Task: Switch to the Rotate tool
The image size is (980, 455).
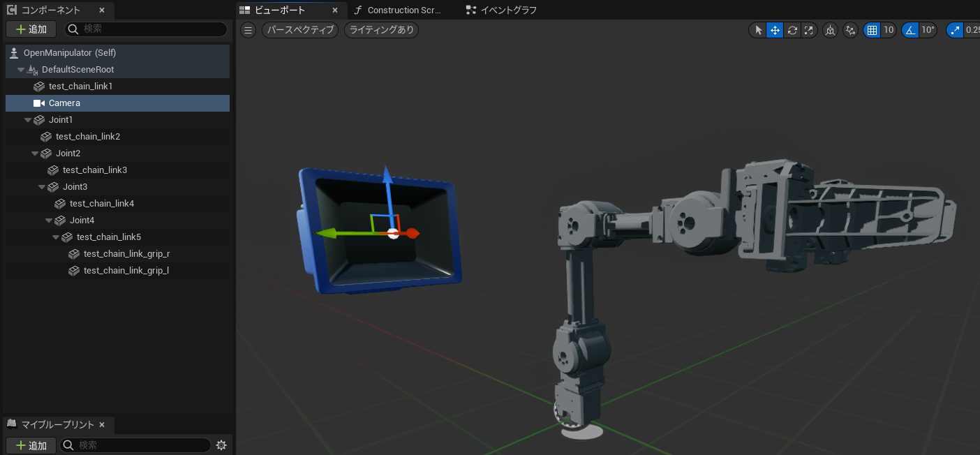Action: [792, 30]
